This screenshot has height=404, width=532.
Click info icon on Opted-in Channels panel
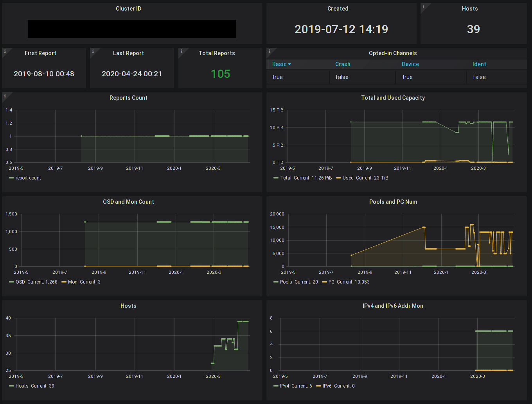(x=269, y=51)
